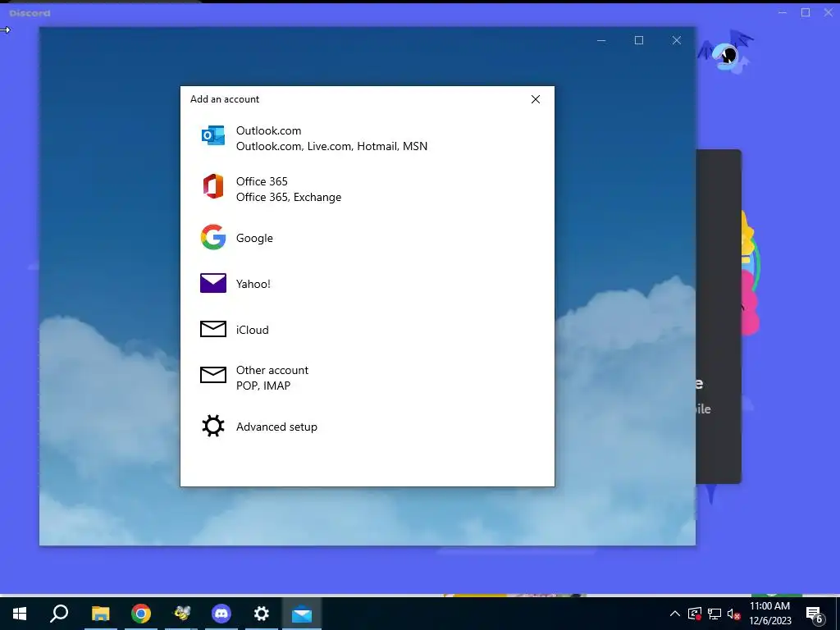Open the notification center icon
The height and width of the screenshot is (630, 840).
coord(815,614)
